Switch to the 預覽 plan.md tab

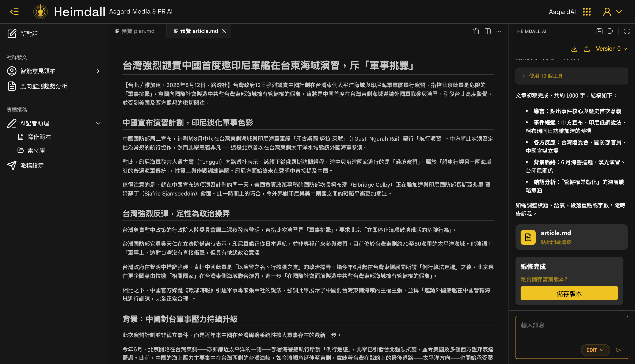(x=137, y=31)
